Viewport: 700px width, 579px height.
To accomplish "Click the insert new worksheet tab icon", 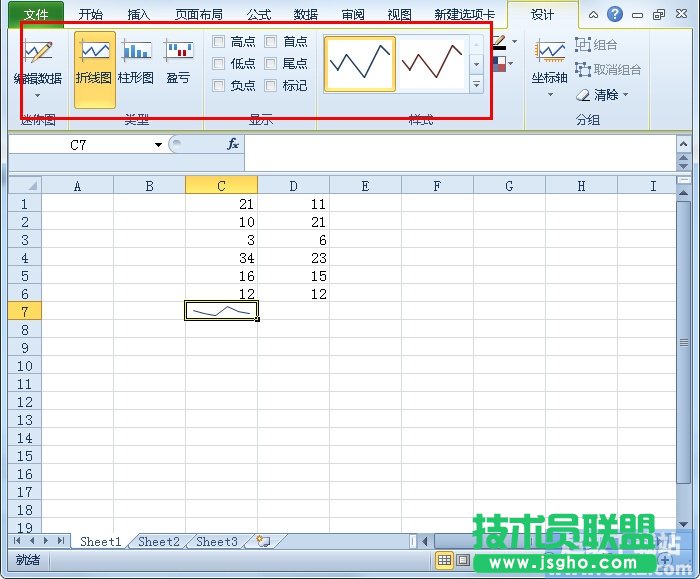I will (x=263, y=541).
